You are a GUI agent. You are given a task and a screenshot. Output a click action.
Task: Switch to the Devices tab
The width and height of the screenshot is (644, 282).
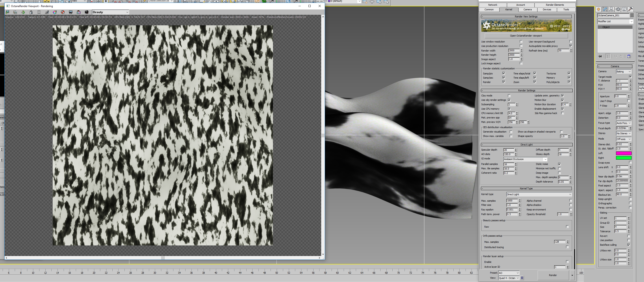[547, 9]
